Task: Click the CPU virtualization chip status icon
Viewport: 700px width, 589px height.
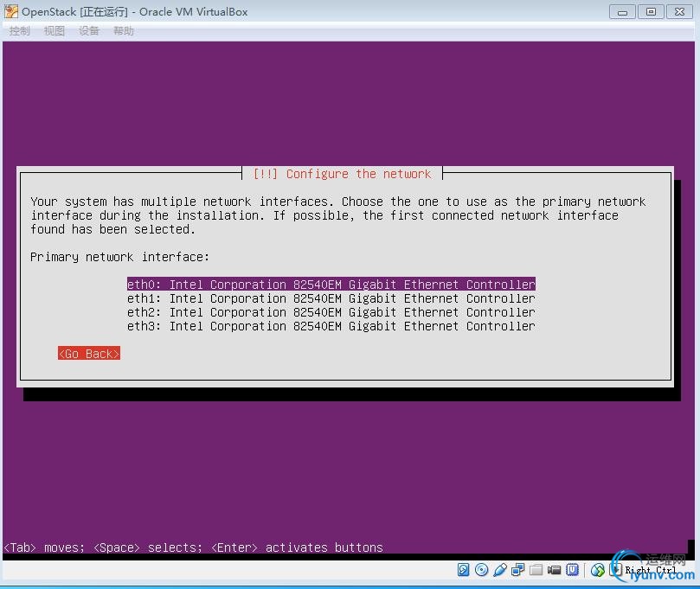Action: tap(572, 570)
